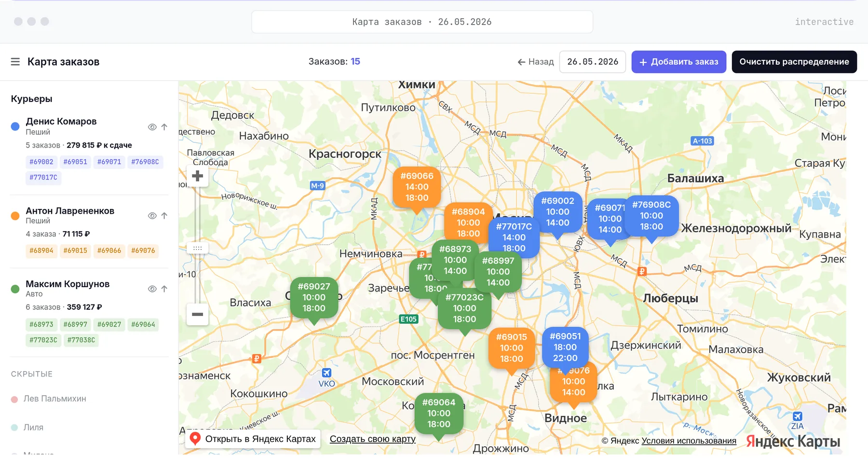Click the up arrow for Денис Комаров
Screen dimensions: 868x470
(x=164, y=127)
